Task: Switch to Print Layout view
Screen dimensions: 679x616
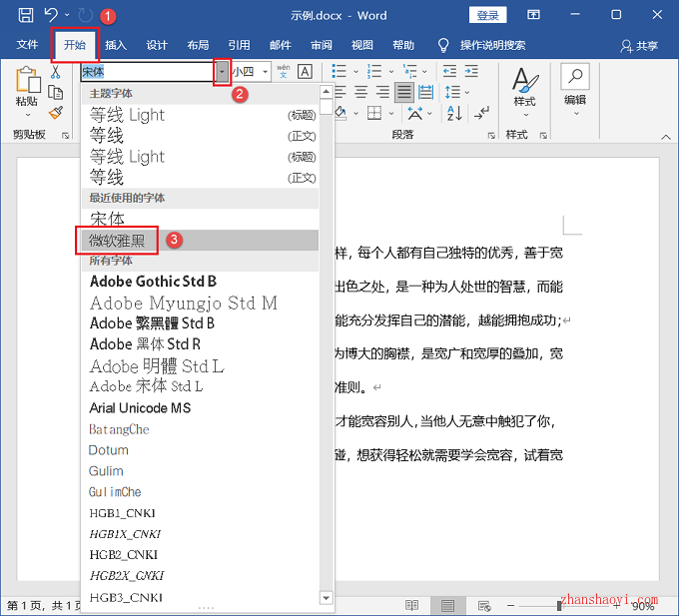Action: click(x=447, y=605)
